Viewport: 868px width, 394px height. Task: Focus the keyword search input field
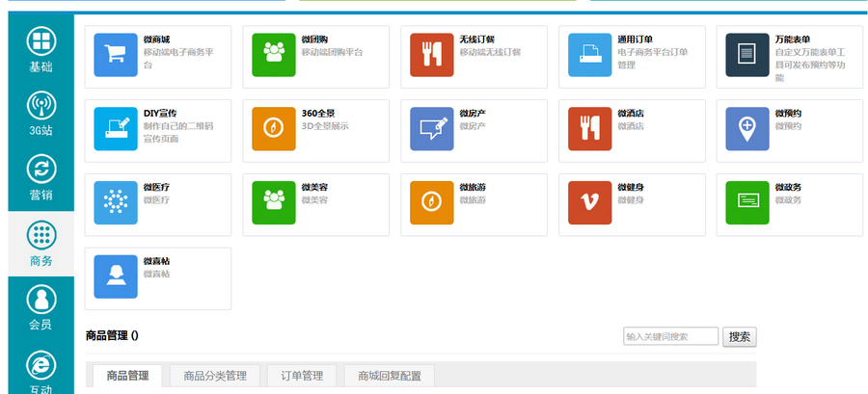tap(670, 337)
